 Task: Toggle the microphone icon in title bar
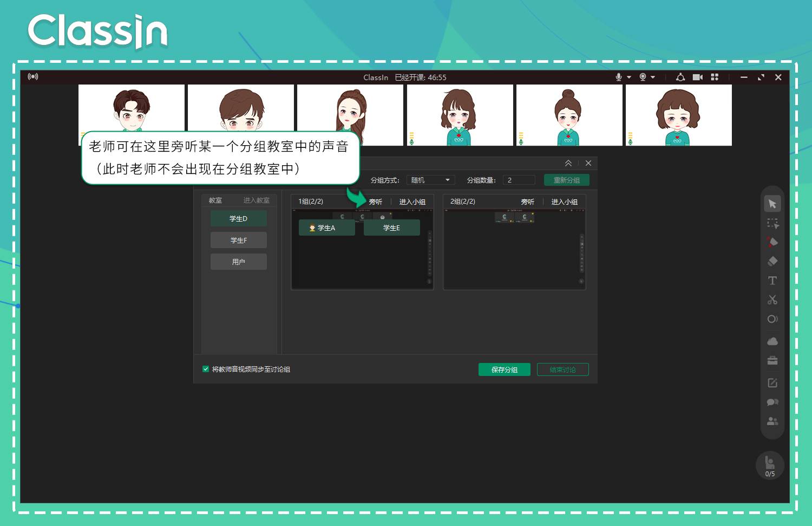[x=619, y=77]
